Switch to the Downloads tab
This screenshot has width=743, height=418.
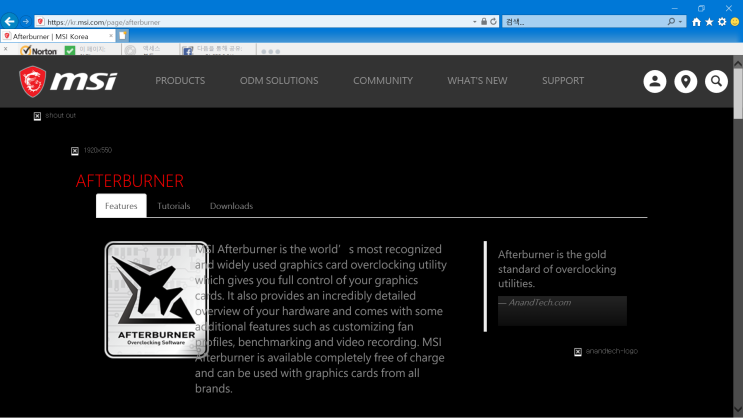231,206
